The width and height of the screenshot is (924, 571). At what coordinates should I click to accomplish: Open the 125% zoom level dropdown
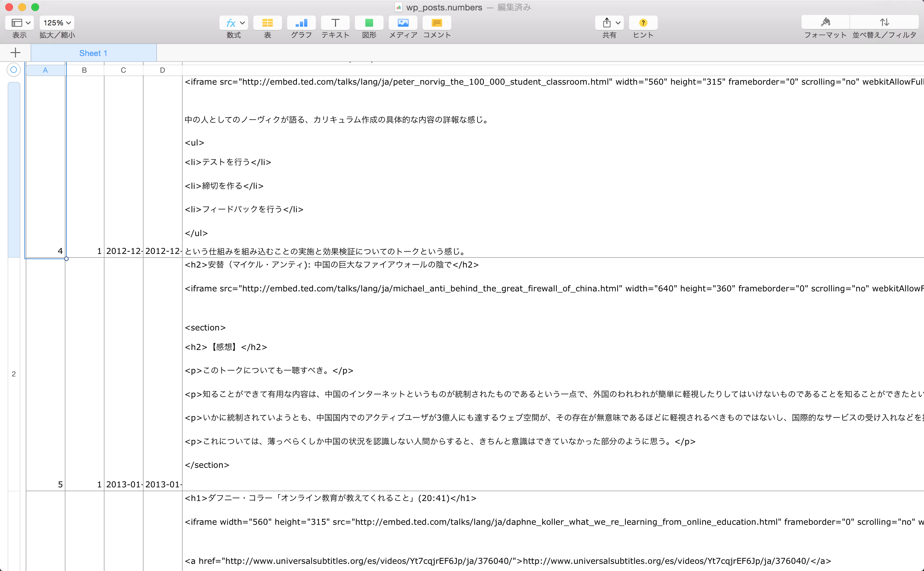pyautogui.click(x=56, y=23)
